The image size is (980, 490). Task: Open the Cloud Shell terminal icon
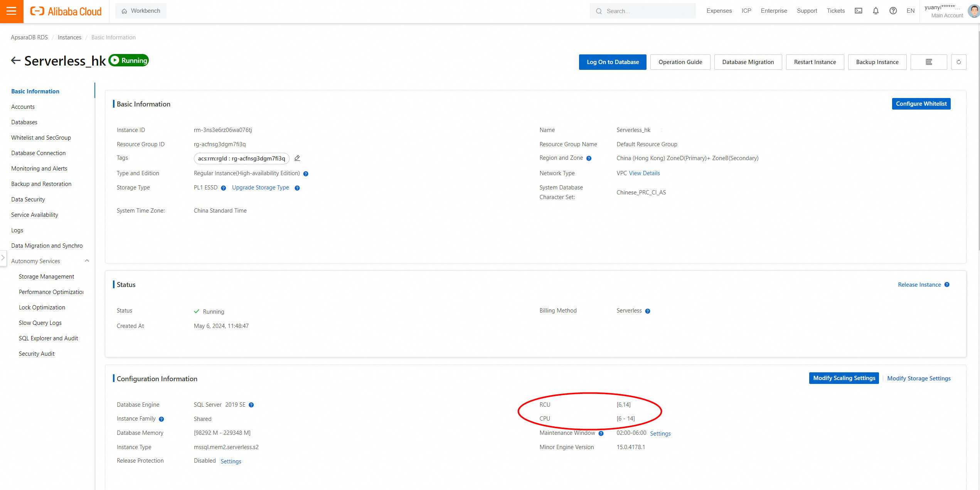tap(858, 11)
